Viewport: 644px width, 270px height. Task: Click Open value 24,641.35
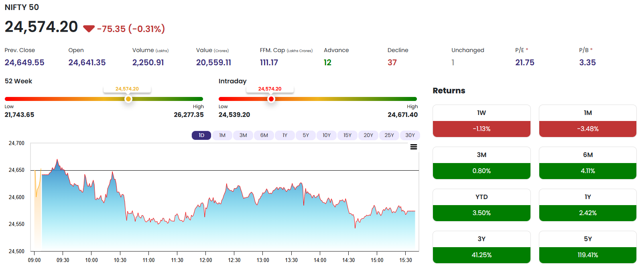point(87,62)
